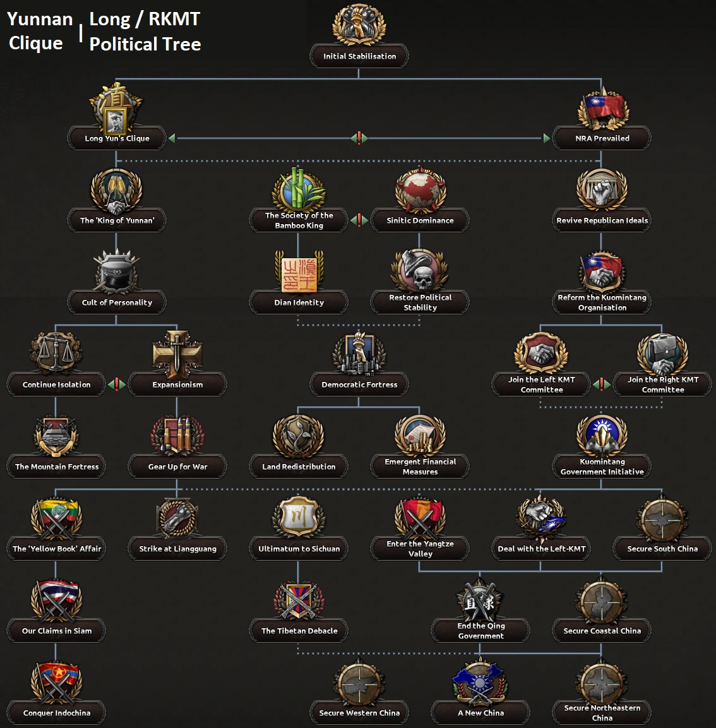This screenshot has width=716, height=728.
Task: Click the Initial Stabilisation focus label
Action: pyautogui.click(x=359, y=56)
